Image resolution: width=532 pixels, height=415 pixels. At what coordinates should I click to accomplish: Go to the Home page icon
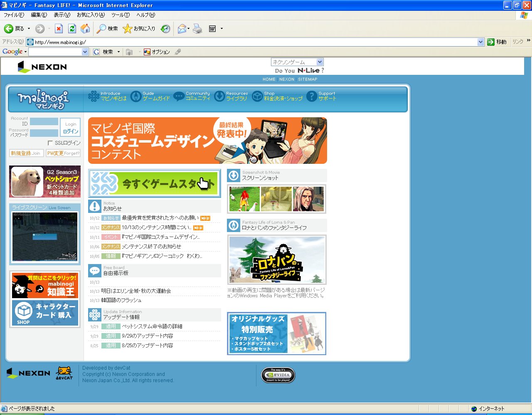coord(85,29)
